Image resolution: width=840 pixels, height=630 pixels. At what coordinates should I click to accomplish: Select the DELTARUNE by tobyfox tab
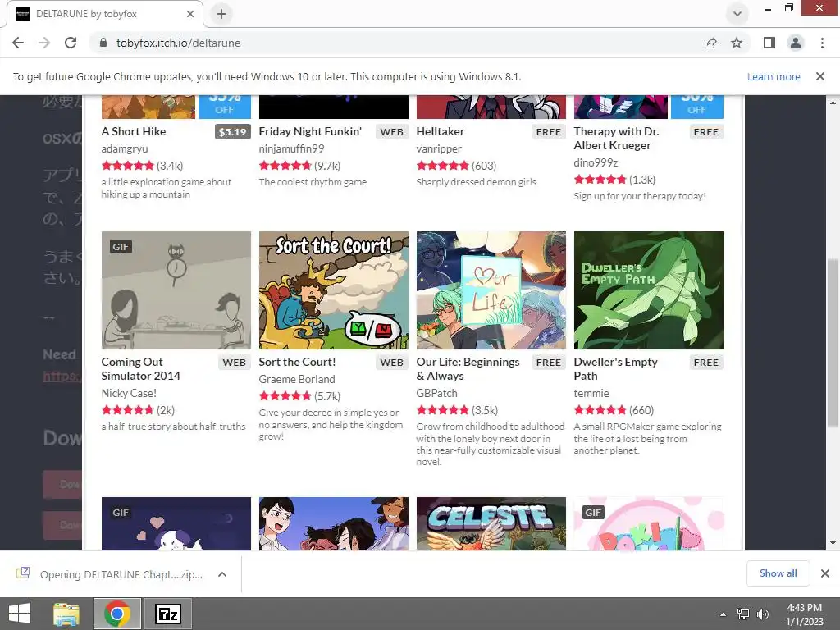click(x=105, y=14)
